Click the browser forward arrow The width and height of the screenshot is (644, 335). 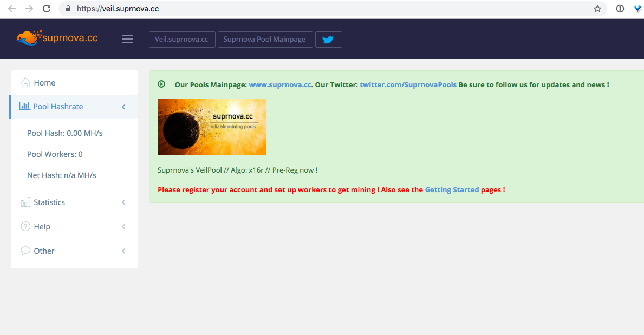[x=29, y=9]
